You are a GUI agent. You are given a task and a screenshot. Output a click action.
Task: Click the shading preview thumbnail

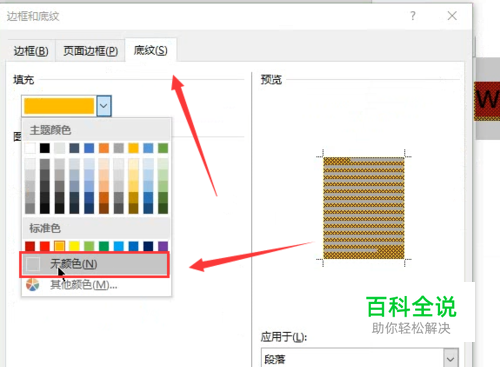[x=364, y=208]
